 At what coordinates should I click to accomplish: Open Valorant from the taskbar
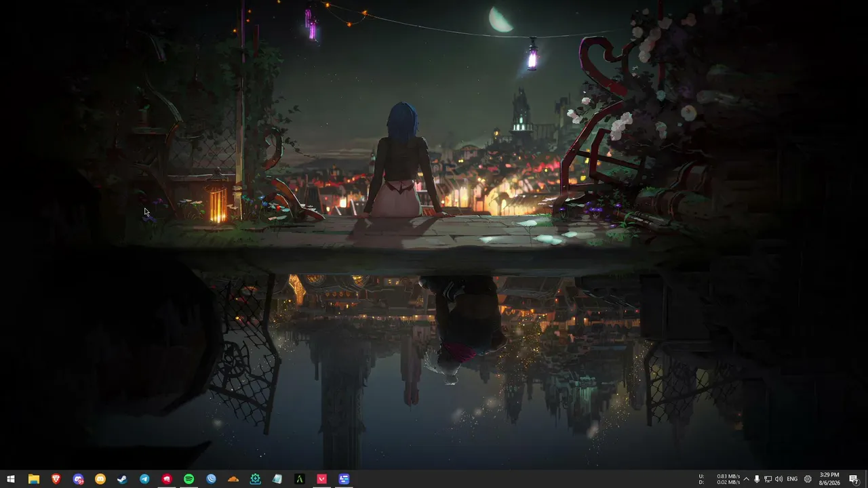pyautogui.click(x=322, y=479)
